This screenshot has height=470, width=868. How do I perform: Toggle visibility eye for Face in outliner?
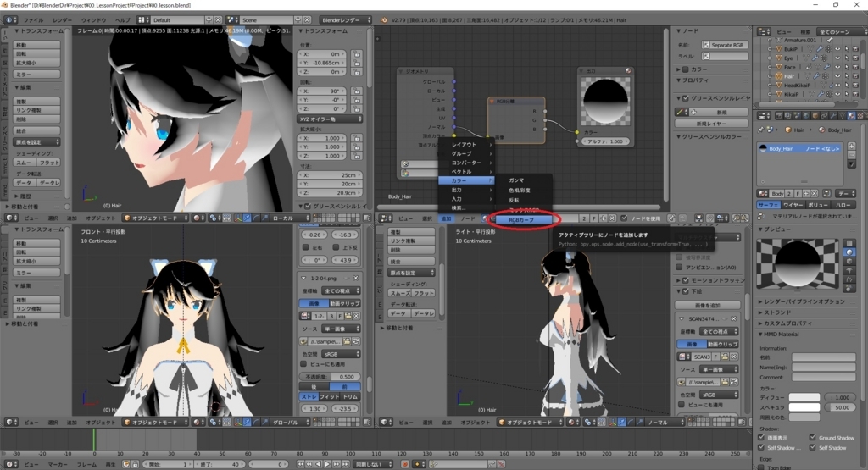point(837,67)
